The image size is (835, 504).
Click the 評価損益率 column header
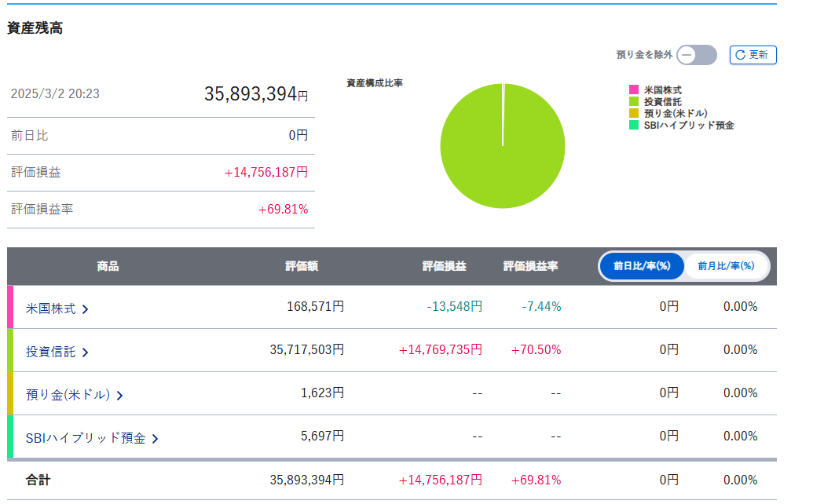pos(531,266)
